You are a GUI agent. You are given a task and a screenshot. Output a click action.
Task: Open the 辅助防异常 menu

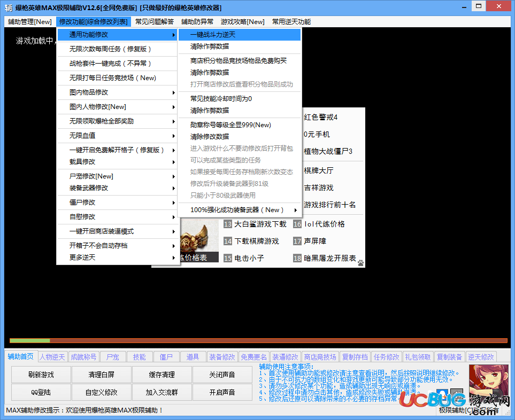click(197, 22)
